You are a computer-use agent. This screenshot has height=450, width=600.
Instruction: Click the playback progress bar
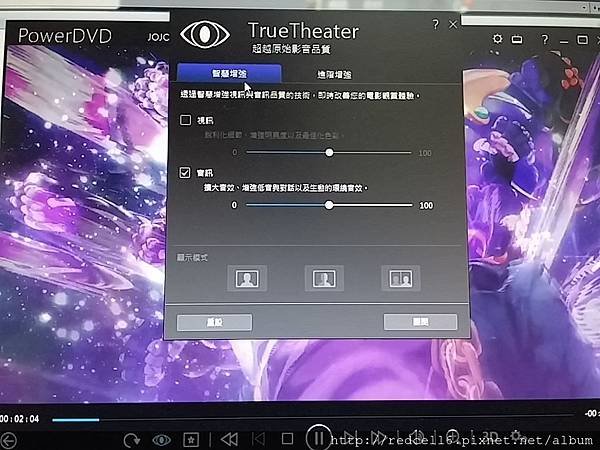click(x=312, y=419)
